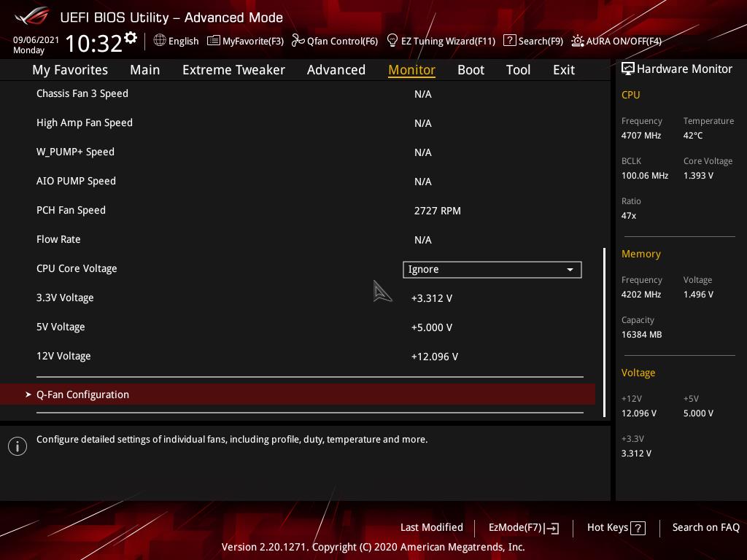Open Extreme Tweaker tab

[233, 69]
